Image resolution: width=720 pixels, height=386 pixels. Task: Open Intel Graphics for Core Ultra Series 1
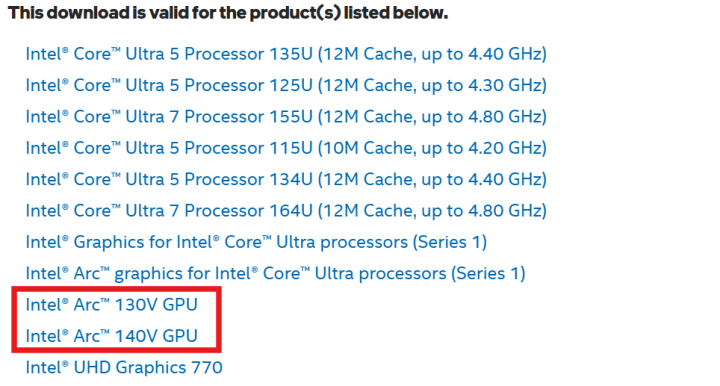(x=256, y=242)
